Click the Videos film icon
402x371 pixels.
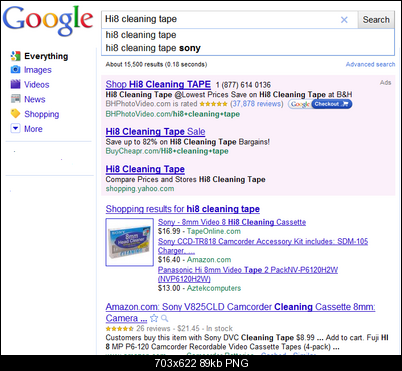pyautogui.click(x=15, y=84)
